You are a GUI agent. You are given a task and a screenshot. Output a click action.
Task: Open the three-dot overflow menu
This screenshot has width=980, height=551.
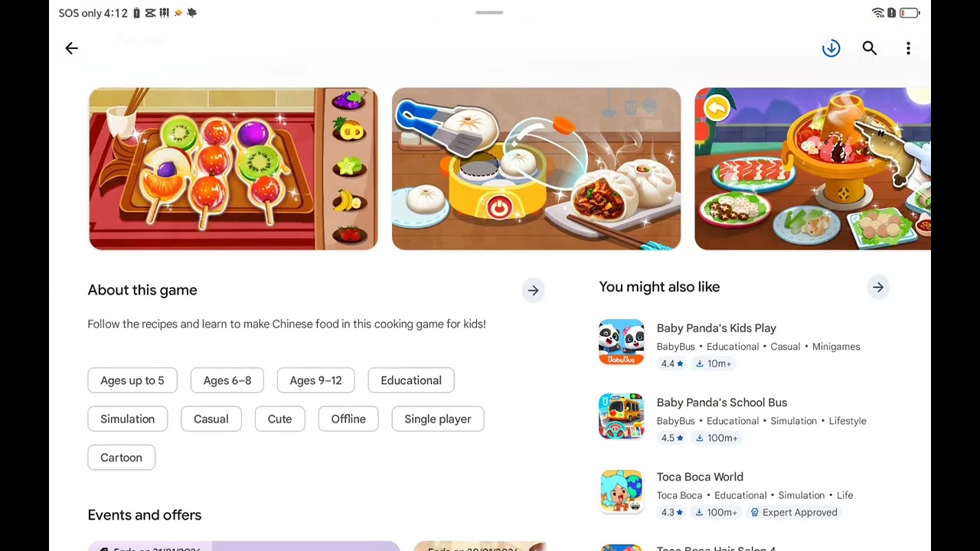[x=908, y=48]
